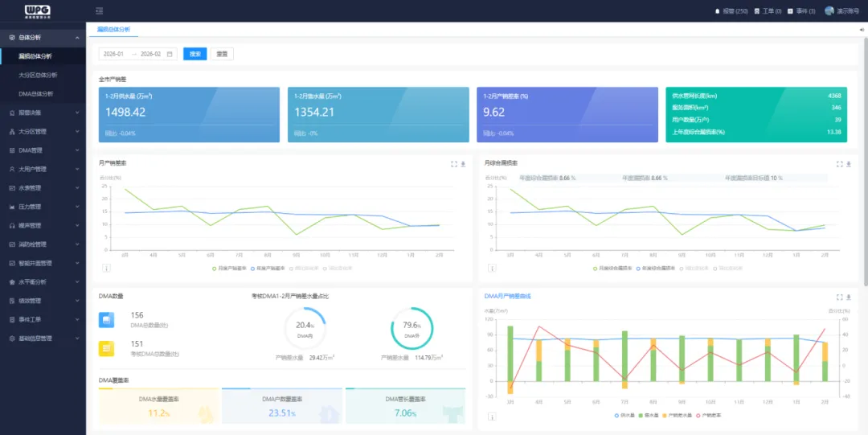Click the blue 搜索 search button
Viewport: 868px width, 435px height.
(194, 54)
